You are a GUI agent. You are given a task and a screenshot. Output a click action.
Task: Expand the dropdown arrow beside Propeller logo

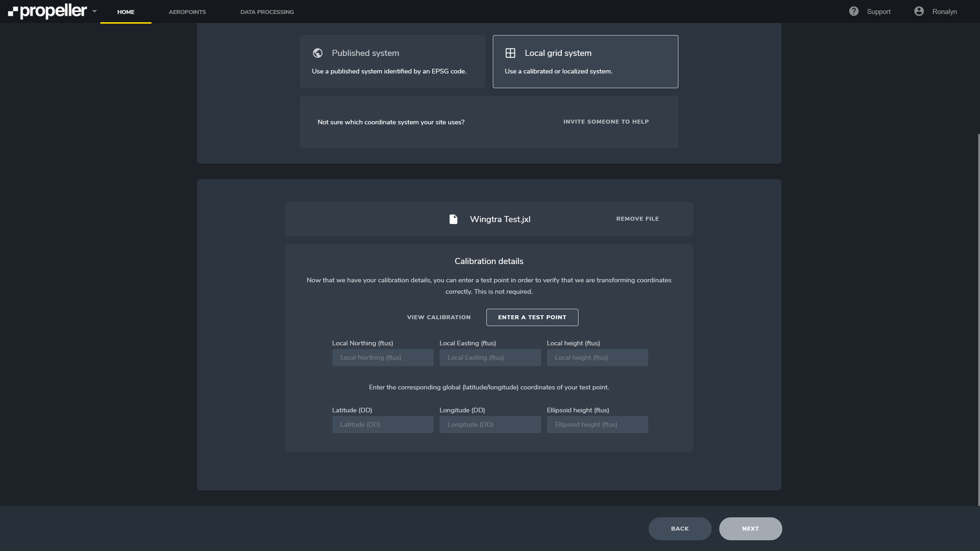(x=94, y=11)
